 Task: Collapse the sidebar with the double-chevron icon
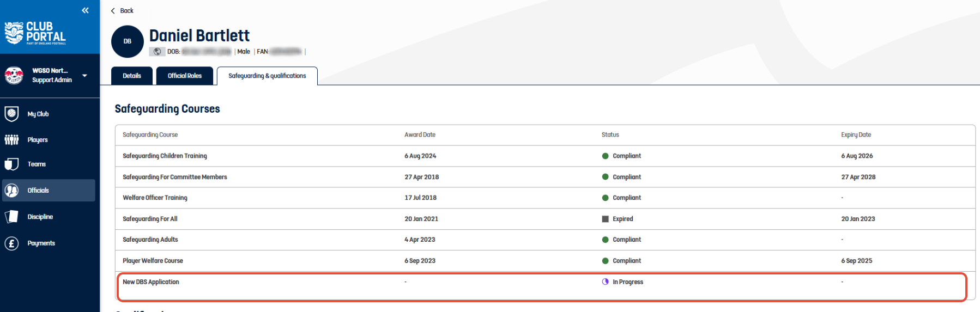85,10
